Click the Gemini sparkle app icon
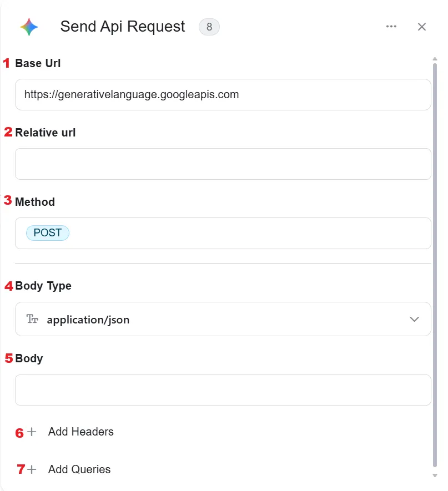This screenshot has height=491, width=448. (29, 27)
